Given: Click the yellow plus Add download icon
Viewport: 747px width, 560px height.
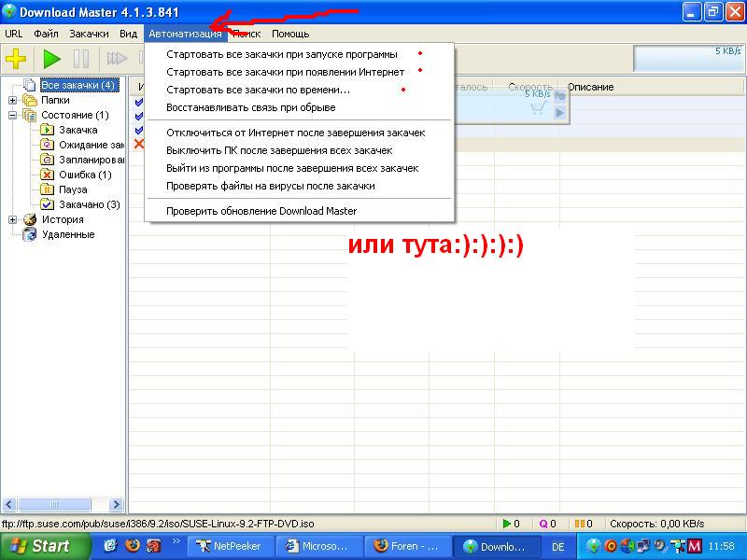Looking at the screenshot, I should point(16,59).
